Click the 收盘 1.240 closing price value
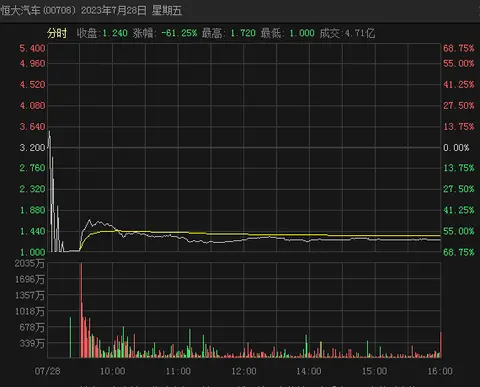Viewport: 480px width, 387px height. point(115,33)
